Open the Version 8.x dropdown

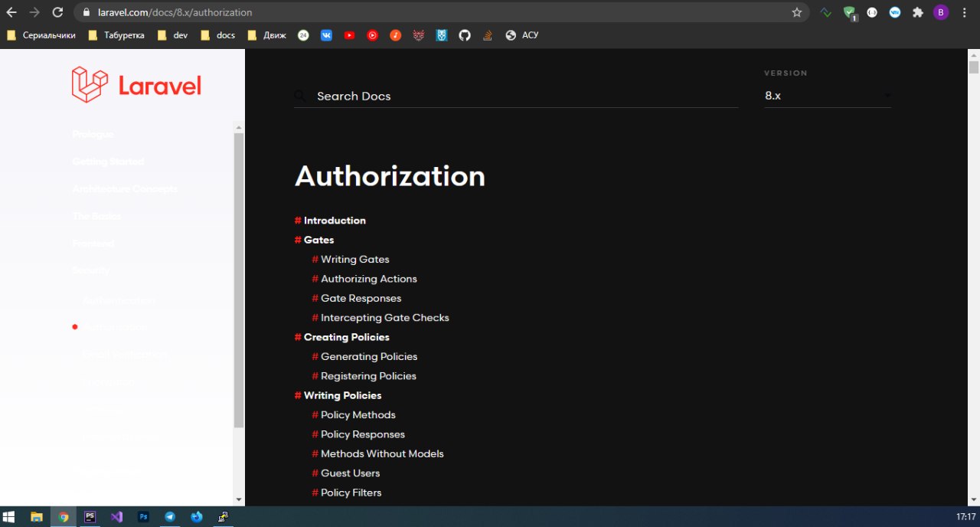(828, 96)
